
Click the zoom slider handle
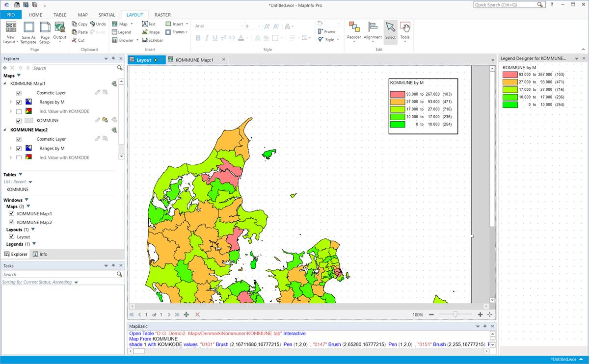coord(455,314)
